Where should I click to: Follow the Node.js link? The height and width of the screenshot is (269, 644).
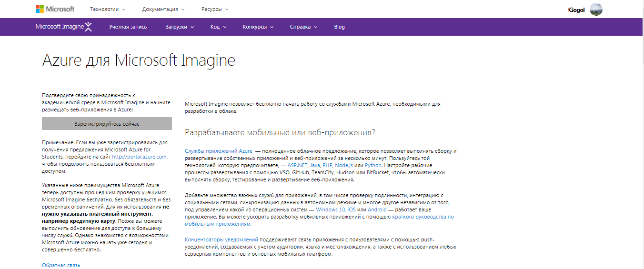tap(344, 165)
